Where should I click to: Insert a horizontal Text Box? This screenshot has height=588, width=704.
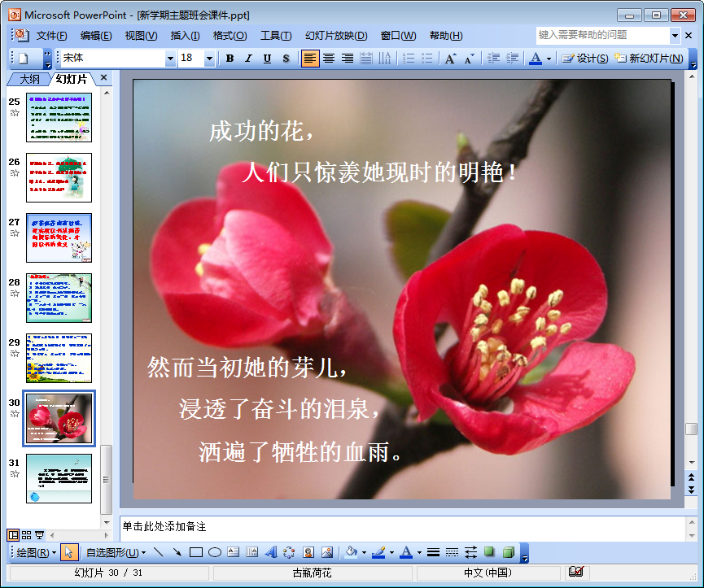(234, 552)
